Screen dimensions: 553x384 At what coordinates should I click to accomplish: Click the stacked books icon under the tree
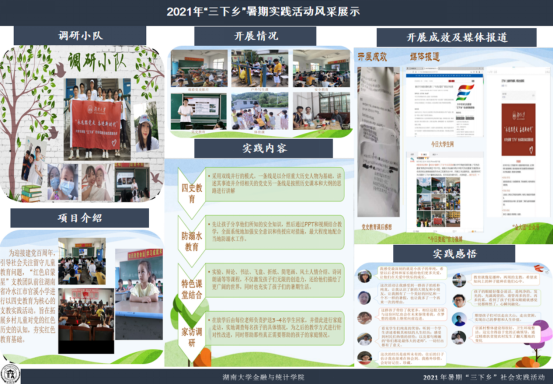coord(31,193)
